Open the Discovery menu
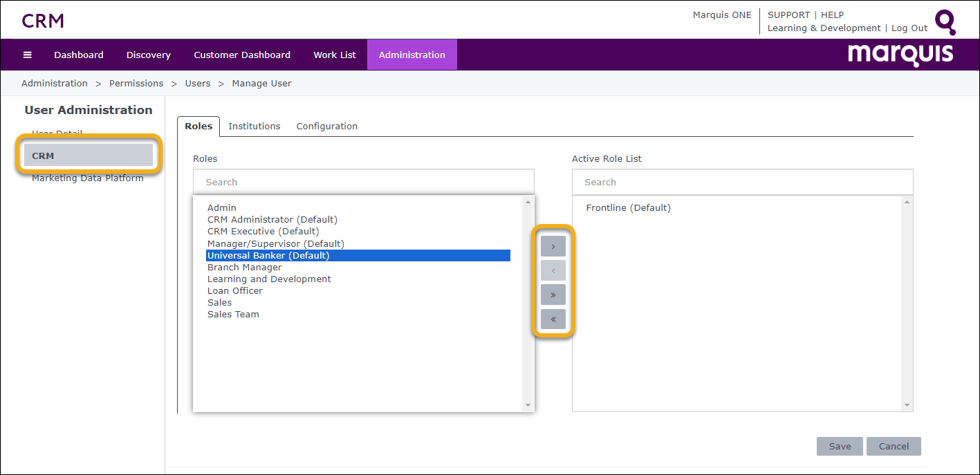980x475 pixels. [x=149, y=55]
